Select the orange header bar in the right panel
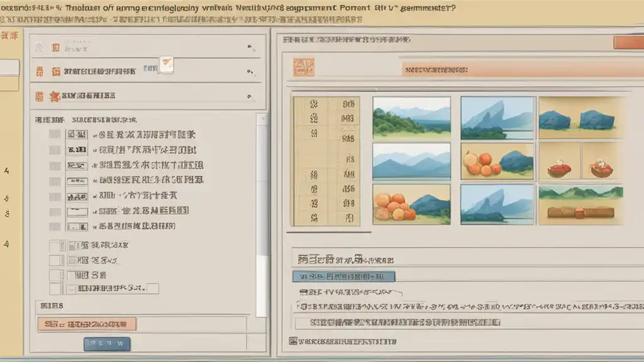The height and width of the screenshot is (362, 644). click(523, 69)
